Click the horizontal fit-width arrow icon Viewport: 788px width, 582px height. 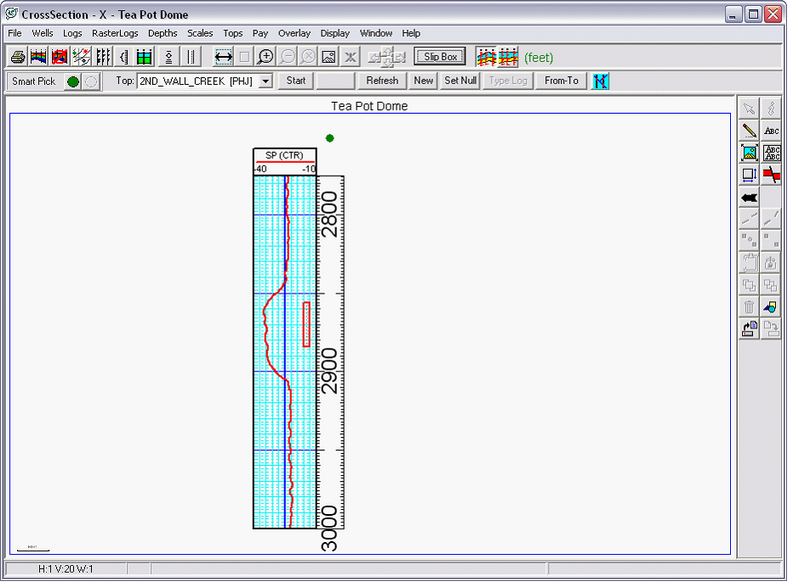click(x=223, y=57)
